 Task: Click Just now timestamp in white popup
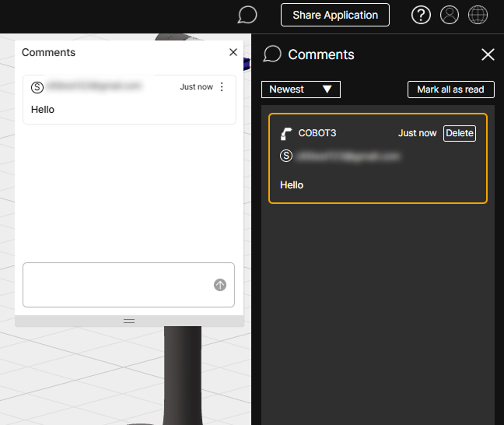196,86
